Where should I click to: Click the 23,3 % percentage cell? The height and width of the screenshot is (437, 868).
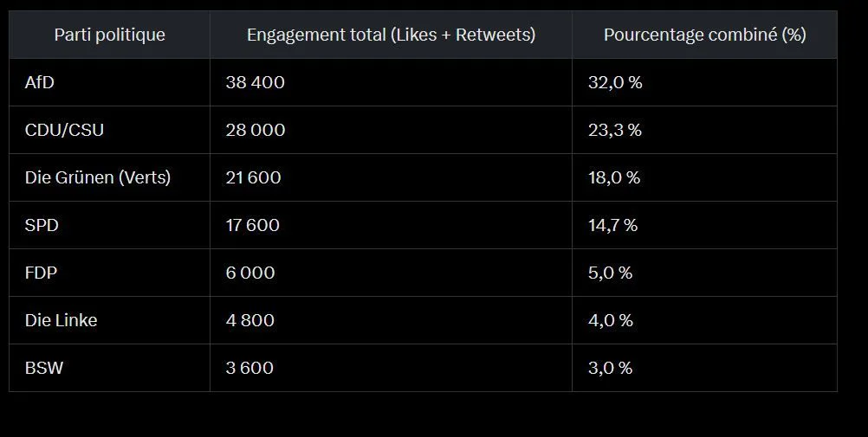point(704,130)
